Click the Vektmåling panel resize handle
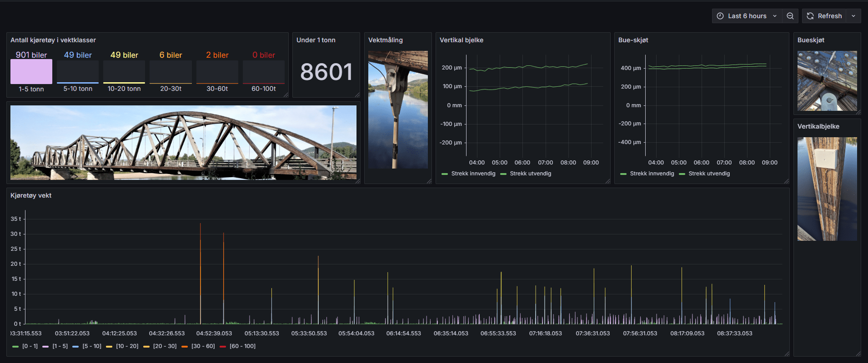 429,181
